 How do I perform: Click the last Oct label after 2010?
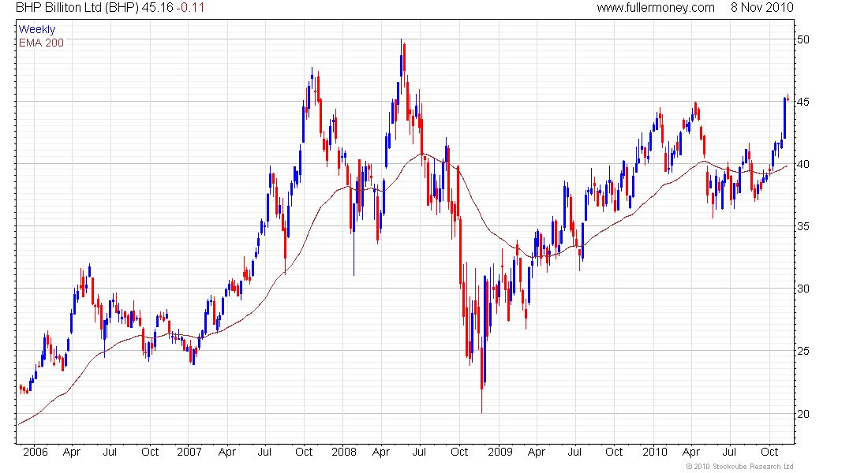tap(769, 452)
